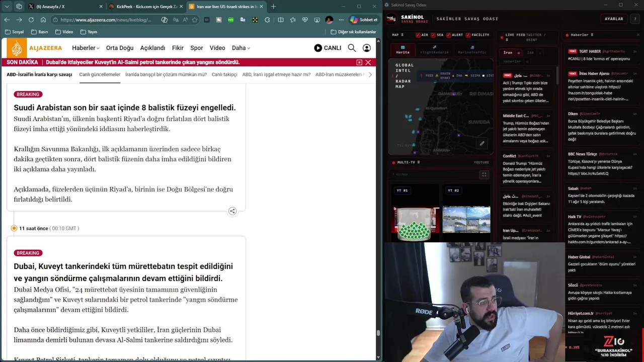The width and height of the screenshot is (644, 362).
Task: Expand the Haberler dropdown
Action: tap(86, 48)
